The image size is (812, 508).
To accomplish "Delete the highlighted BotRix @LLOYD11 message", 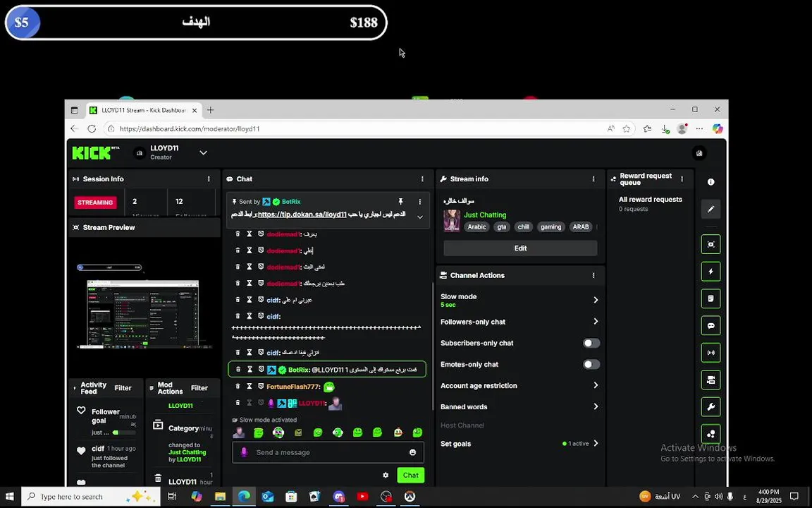I will [238, 370].
